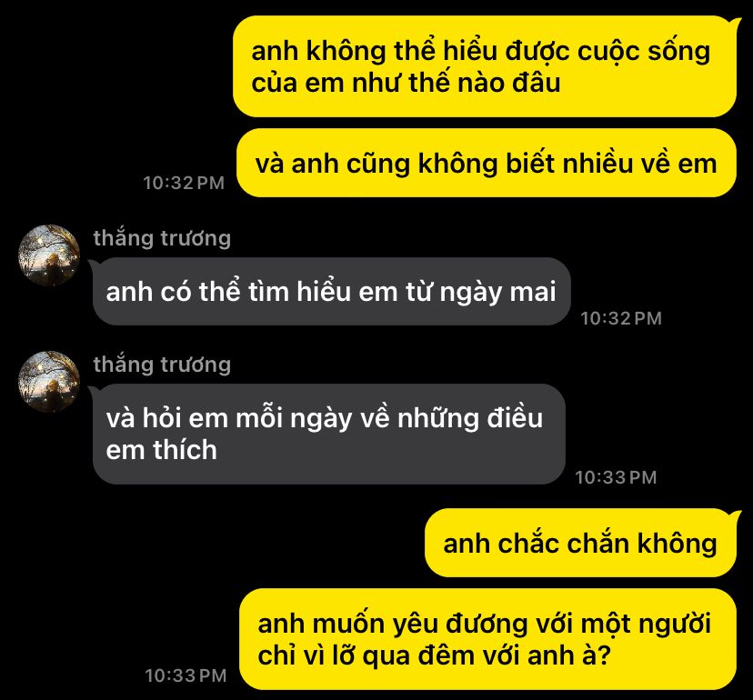This screenshot has height=700, width=753.
Task: Select the message 'anh muốn yêu đương với một người'
Action: click(x=487, y=639)
